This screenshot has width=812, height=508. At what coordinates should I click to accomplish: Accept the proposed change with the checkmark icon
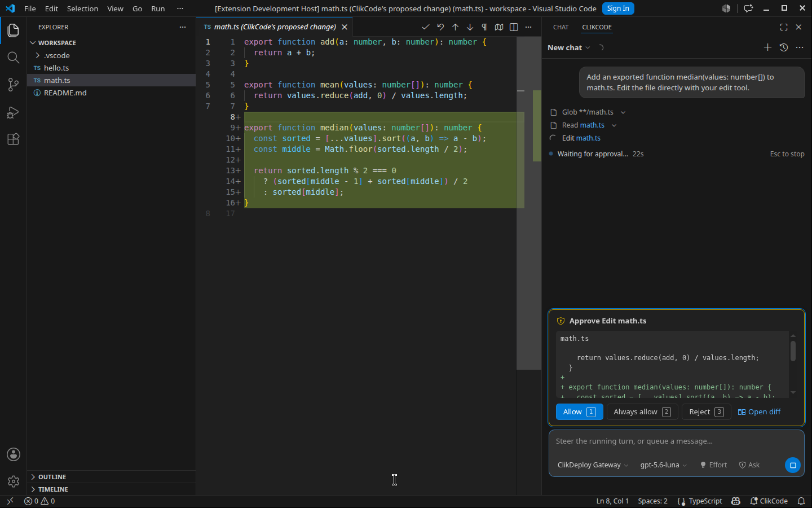(x=426, y=27)
